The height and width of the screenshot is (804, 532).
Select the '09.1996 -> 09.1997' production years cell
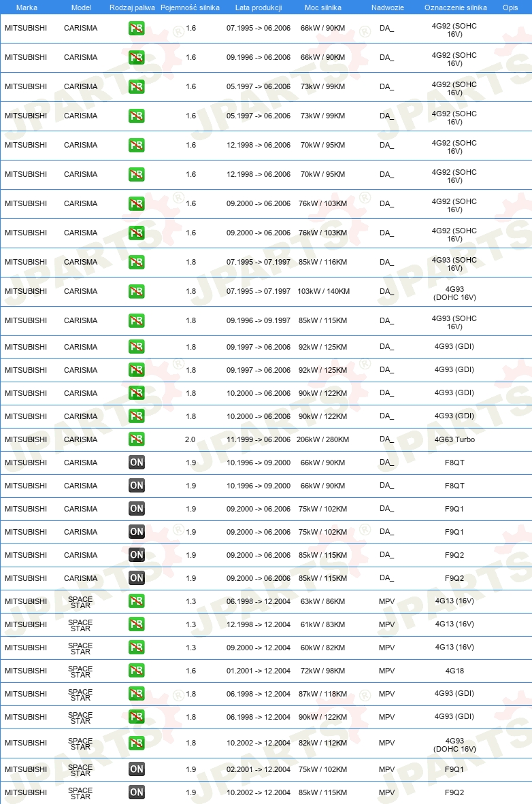click(259, 320)
